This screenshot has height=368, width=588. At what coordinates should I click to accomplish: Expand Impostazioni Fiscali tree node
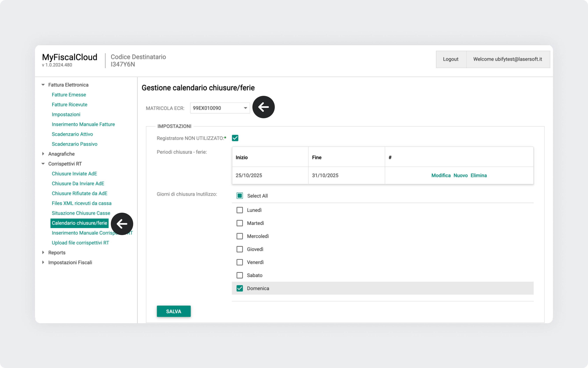(43, 262)
